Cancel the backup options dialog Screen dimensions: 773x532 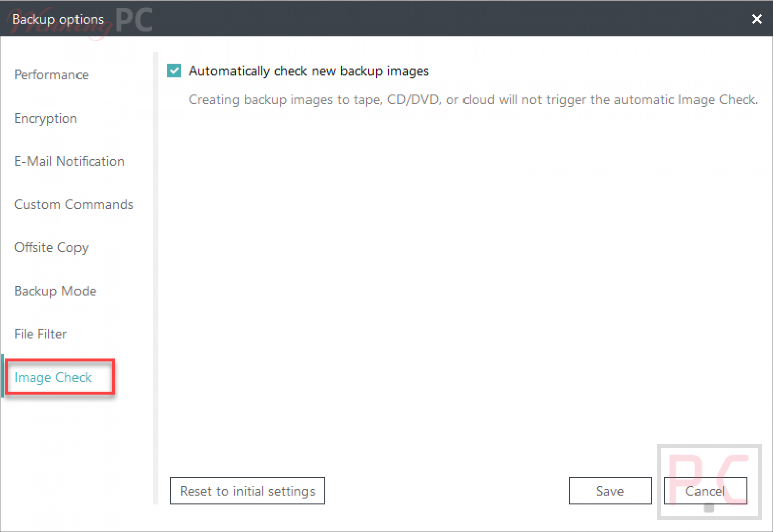pos(705,491)
